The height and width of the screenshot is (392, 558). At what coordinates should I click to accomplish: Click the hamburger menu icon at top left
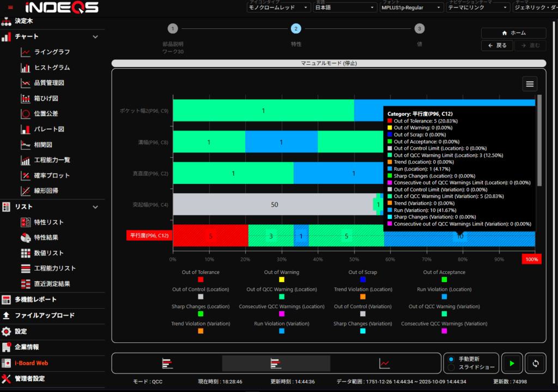(10, 7)
